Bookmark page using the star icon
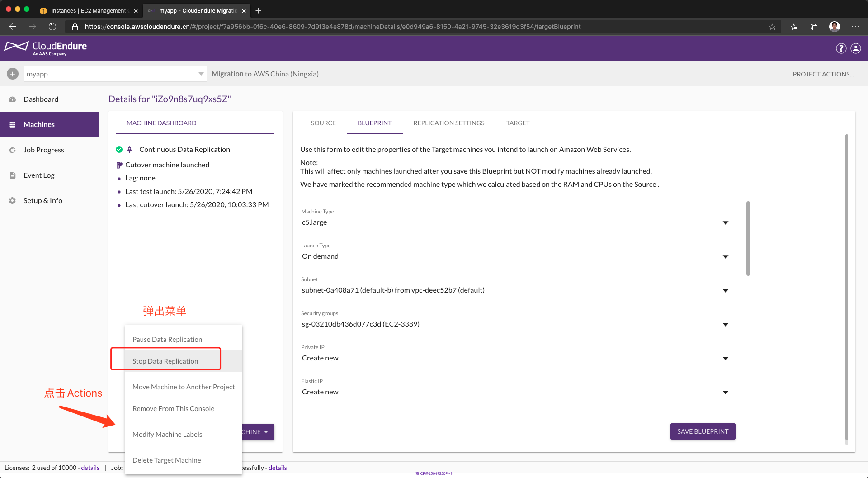Viewport: 868px width, 478px height. (772, 27)
